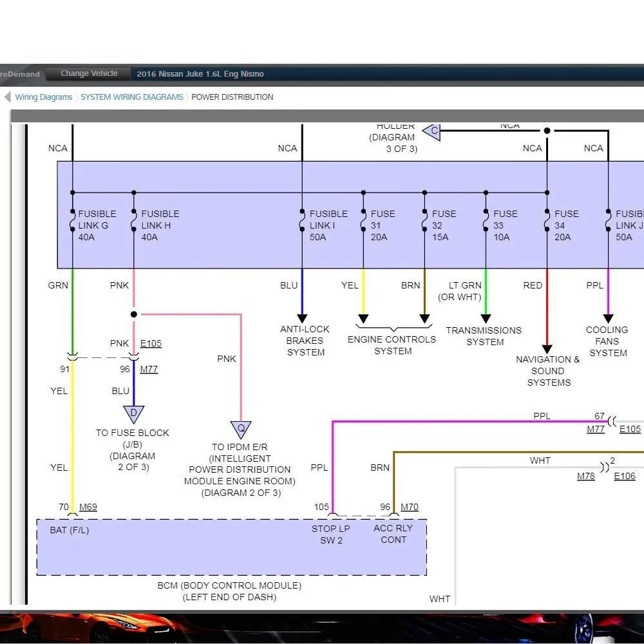Click the Change Vehicle button
This screenshot has width=644, height=644.
point(89,74)
